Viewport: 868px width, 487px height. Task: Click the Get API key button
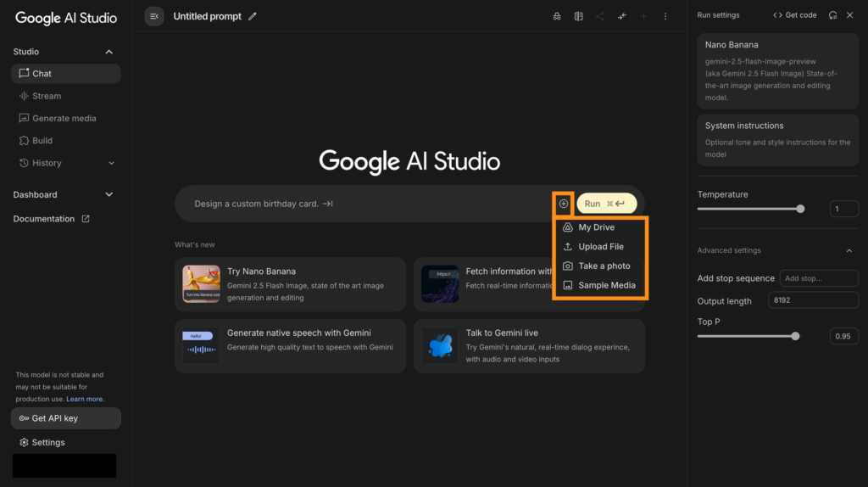pyautogui.click(x=66, y=418)
